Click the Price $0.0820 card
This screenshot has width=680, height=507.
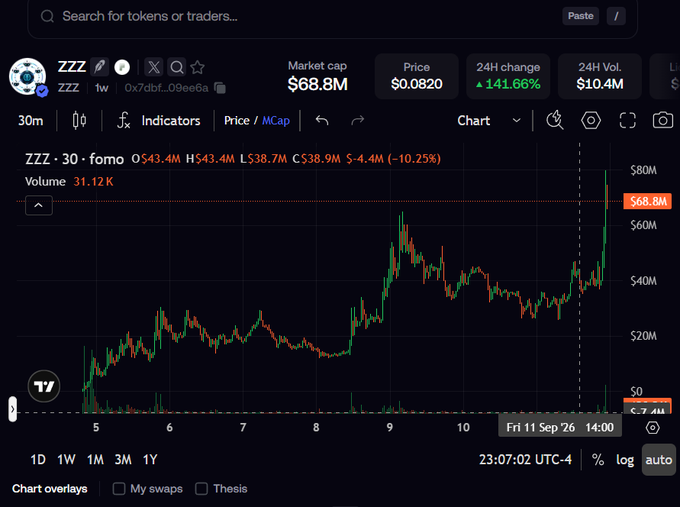pos(417,76)
